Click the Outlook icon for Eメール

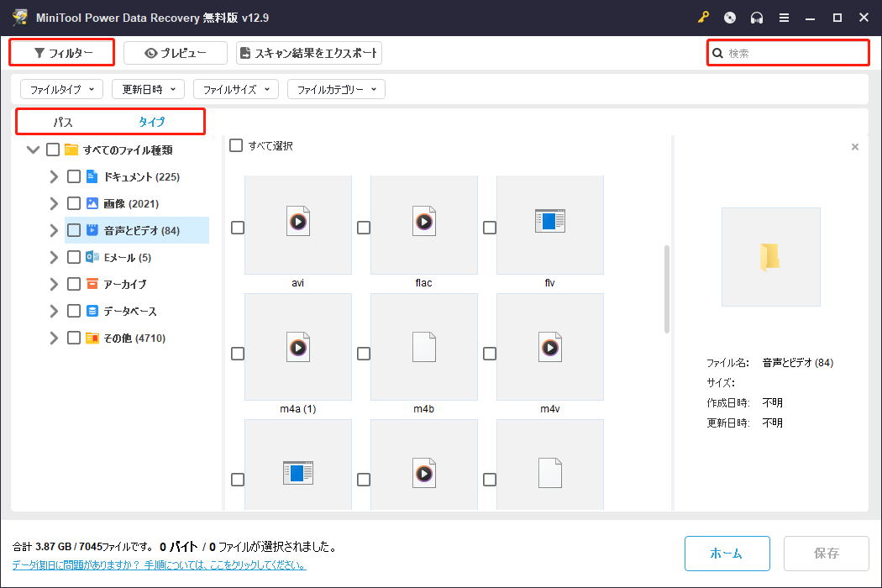(x=92, y=257)
